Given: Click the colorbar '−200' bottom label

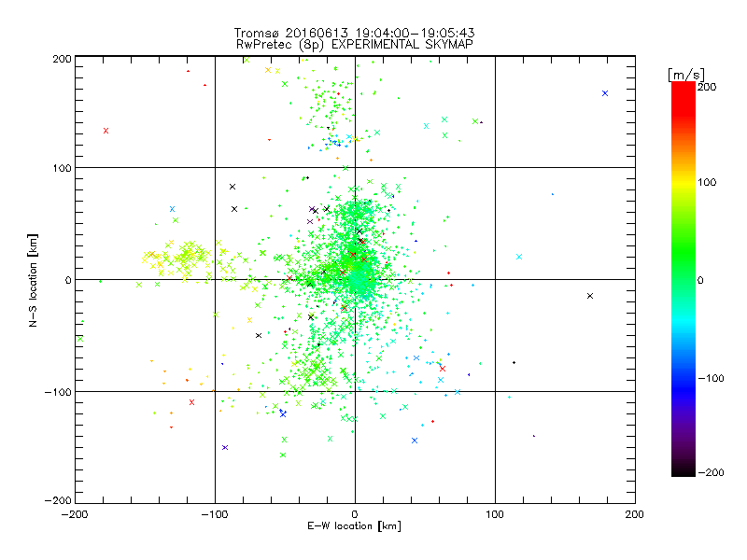Looking at the screenshot, I should 711,472.
